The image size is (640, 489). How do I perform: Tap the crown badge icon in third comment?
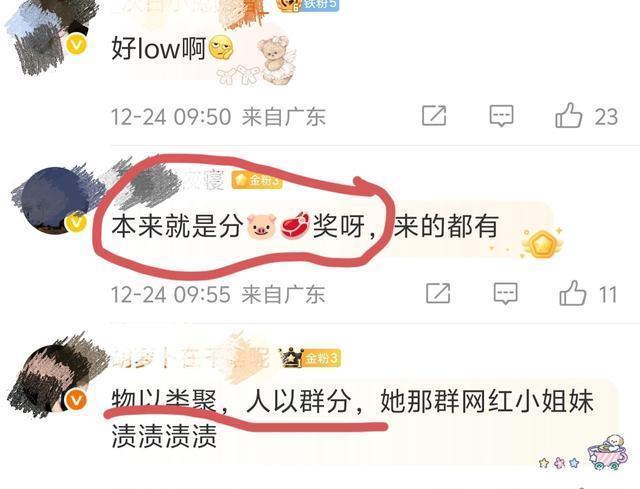(x=290, y=358)
